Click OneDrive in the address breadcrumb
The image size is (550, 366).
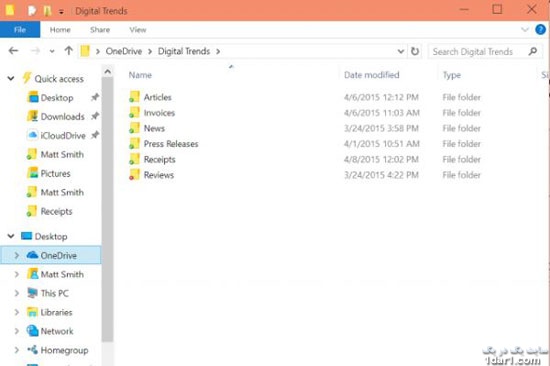pos(124,51)
